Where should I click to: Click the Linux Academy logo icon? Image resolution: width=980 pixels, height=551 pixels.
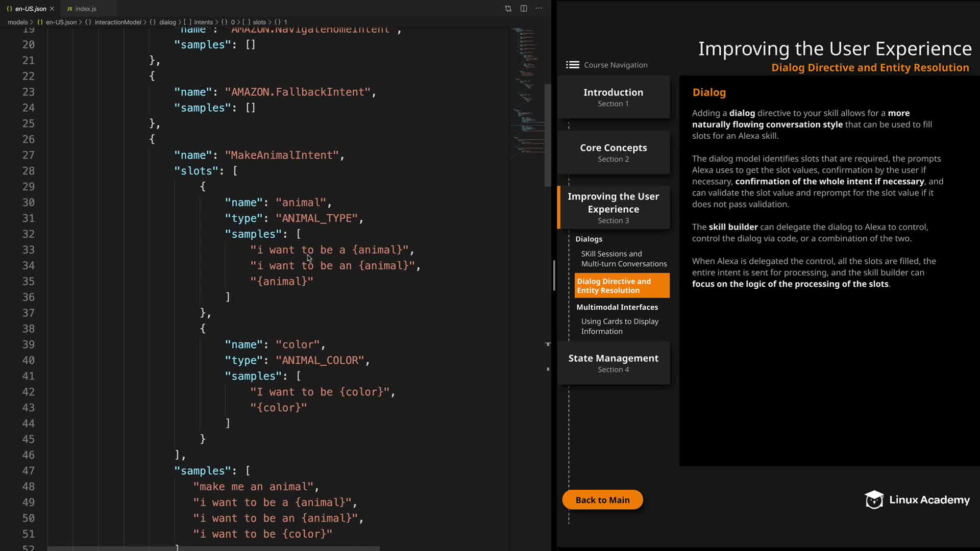click(x=874, y=500)
